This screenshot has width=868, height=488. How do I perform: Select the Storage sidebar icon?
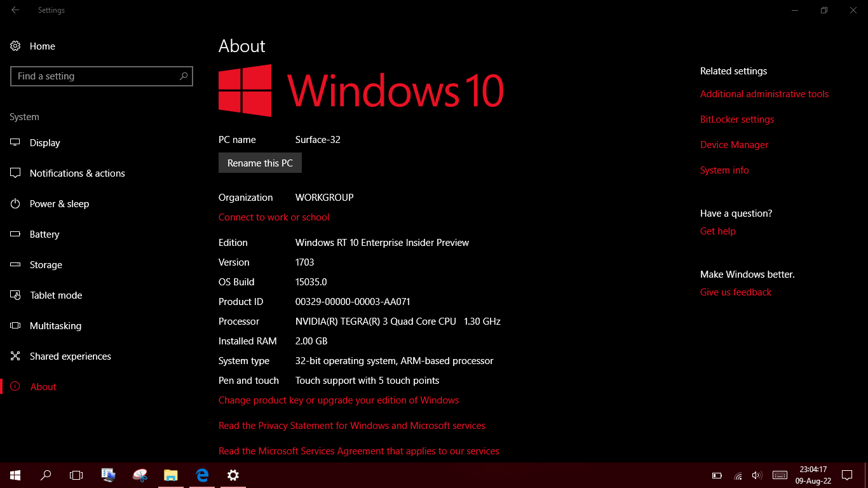pos(15,265)
